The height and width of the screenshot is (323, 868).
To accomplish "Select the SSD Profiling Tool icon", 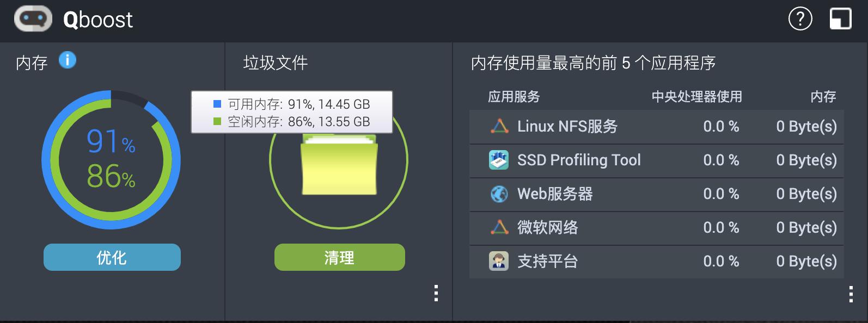I will (x=498, y=160).
